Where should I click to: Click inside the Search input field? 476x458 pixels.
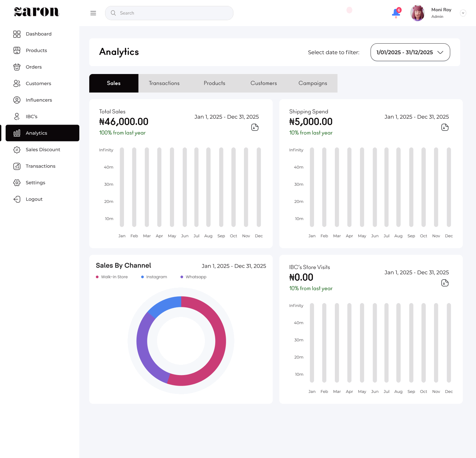169,13
